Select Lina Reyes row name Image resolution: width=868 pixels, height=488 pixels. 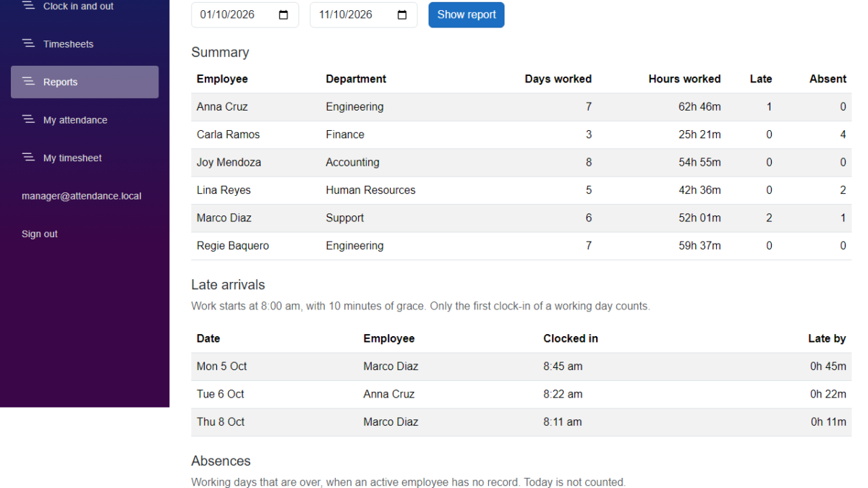224,190
